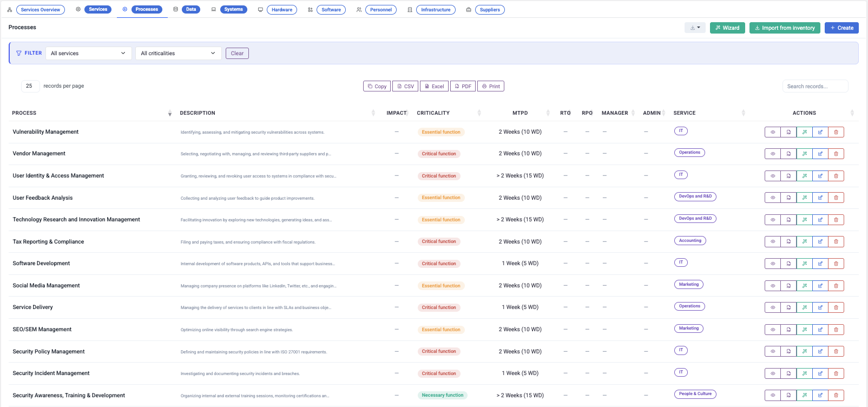This screenshot has height=407, width=868.
Task: Select 'Security Incident Management' process name
Action: [x=51, y=373]
